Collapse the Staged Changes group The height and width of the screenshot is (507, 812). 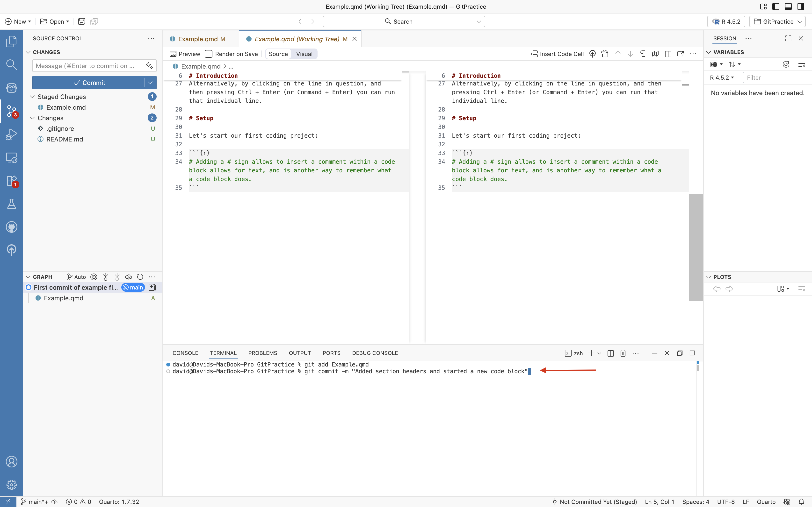click(x=33, y=97)
